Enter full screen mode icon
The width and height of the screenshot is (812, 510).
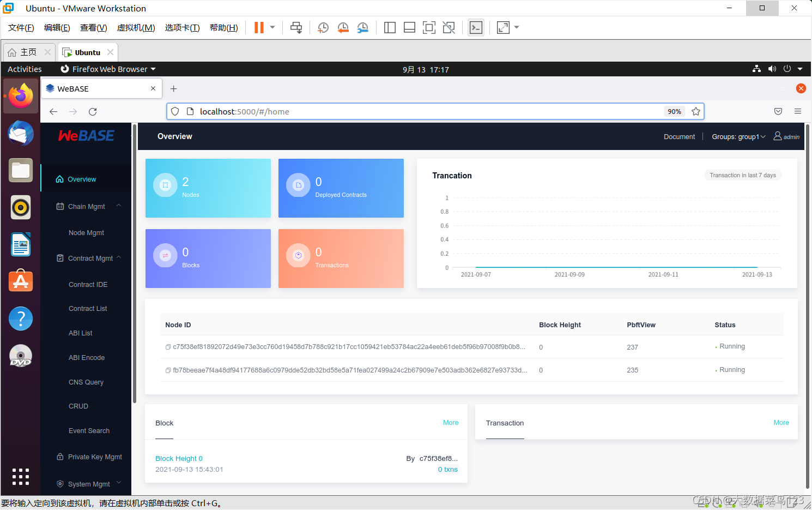coord(429,27)
